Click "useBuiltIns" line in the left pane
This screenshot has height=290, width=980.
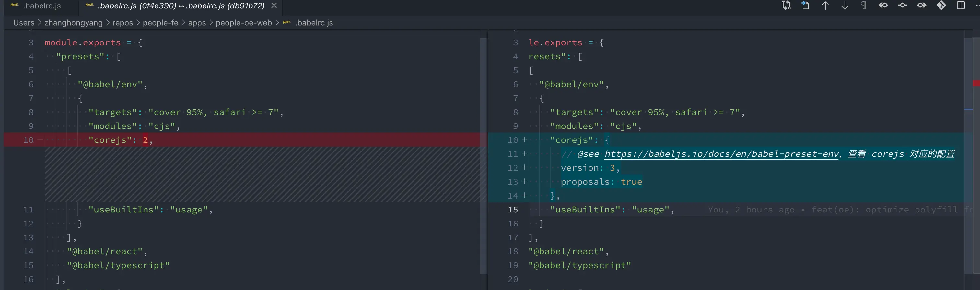tap(150, 210)
